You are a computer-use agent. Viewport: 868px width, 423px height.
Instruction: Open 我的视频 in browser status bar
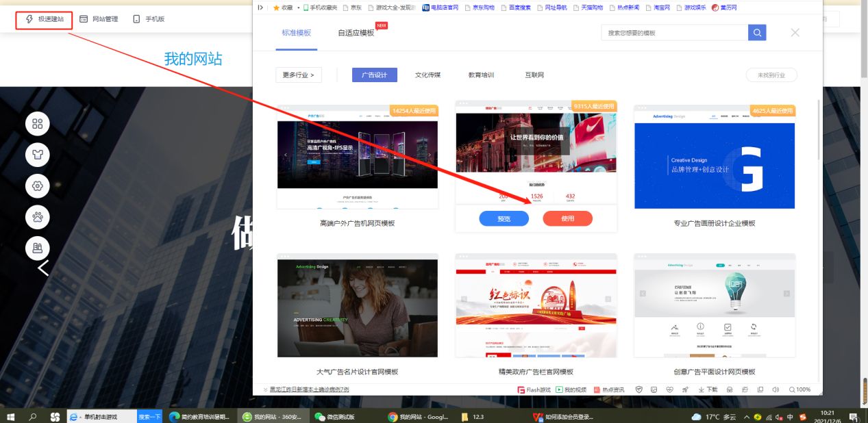[571, 389]
